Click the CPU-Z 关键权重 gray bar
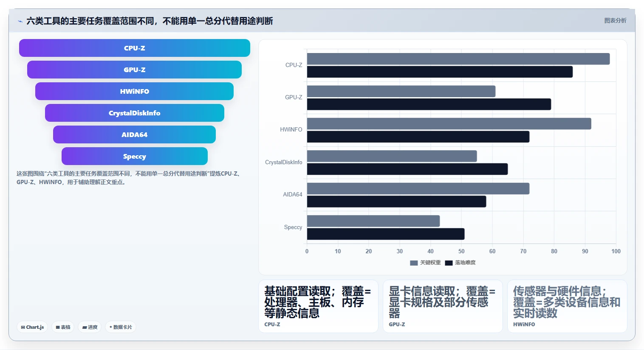 click(458, 59)
